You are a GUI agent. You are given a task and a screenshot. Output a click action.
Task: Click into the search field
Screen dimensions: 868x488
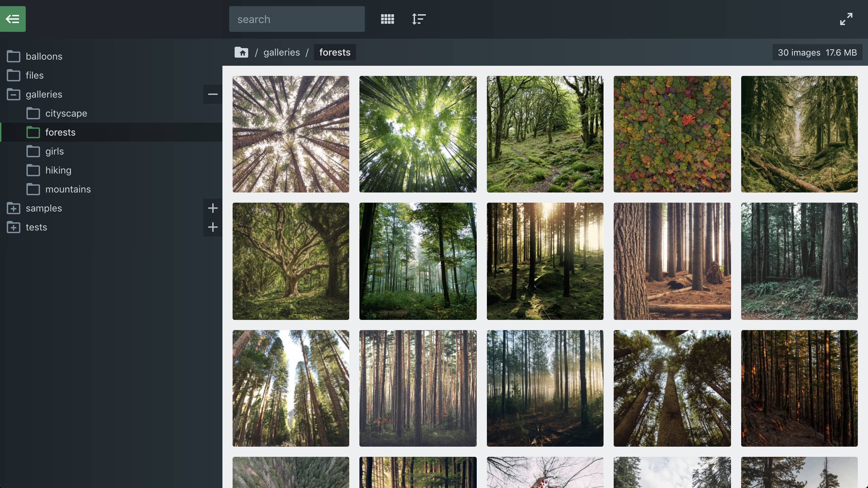pyautogui.click(x=297, y=19)
